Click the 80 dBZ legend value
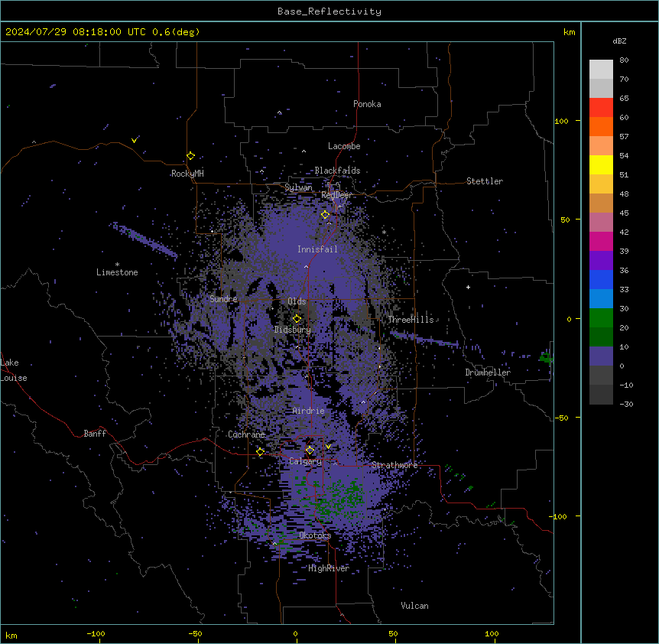 pyautogui.click(x=624, y=60)
